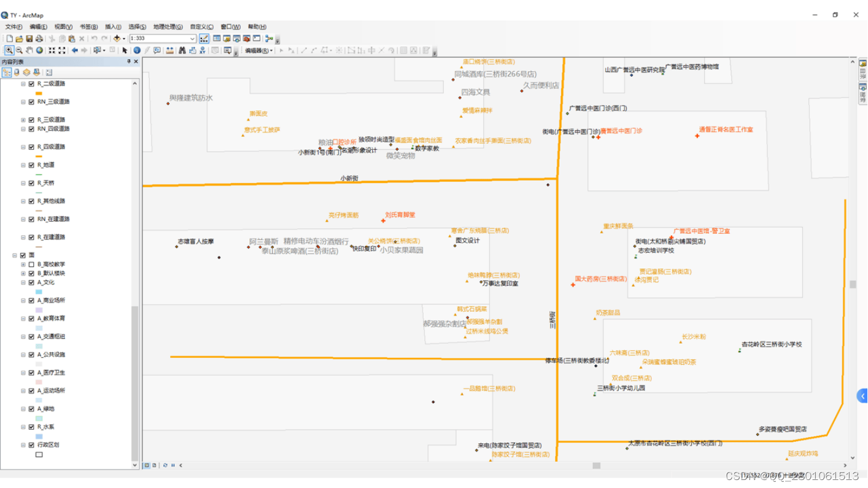The image size is (868, 488).
Task: Collapse the A_商业场所 layer node
Action: 23,300
